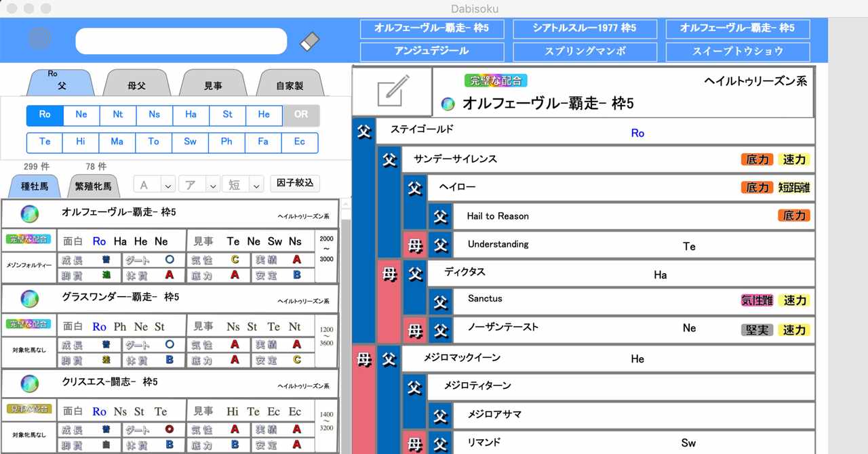Click rainbow orb next to オルフェーヴル list entry

(29, 214)
